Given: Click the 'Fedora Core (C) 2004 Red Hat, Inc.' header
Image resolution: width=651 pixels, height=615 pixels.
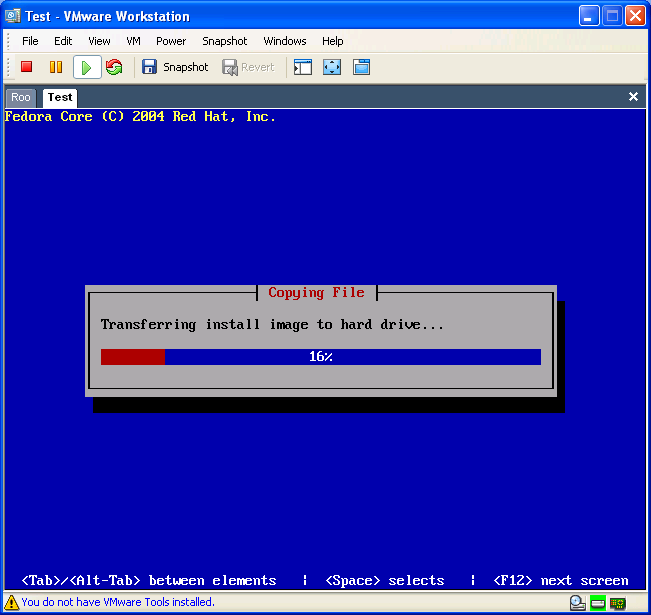Looking at the screenshot, I should (x=140, y=117).
